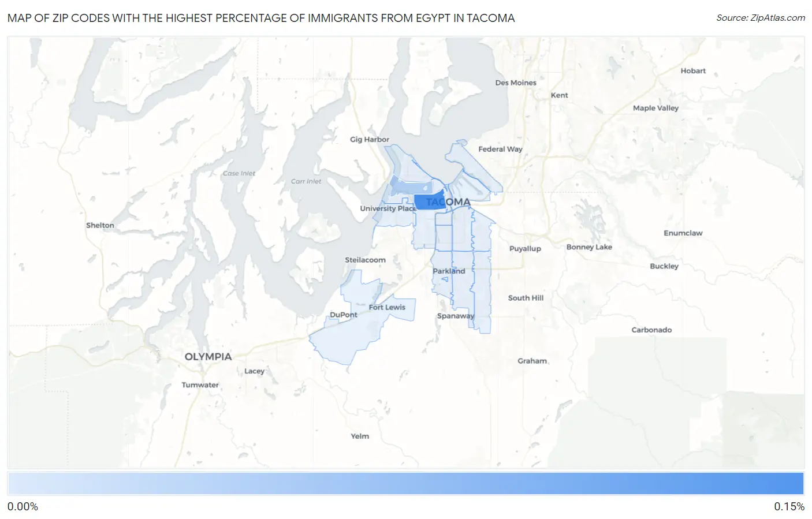
Task: Click the Steilacoom label
Action: pyautogui.click(x=365, y=260)
